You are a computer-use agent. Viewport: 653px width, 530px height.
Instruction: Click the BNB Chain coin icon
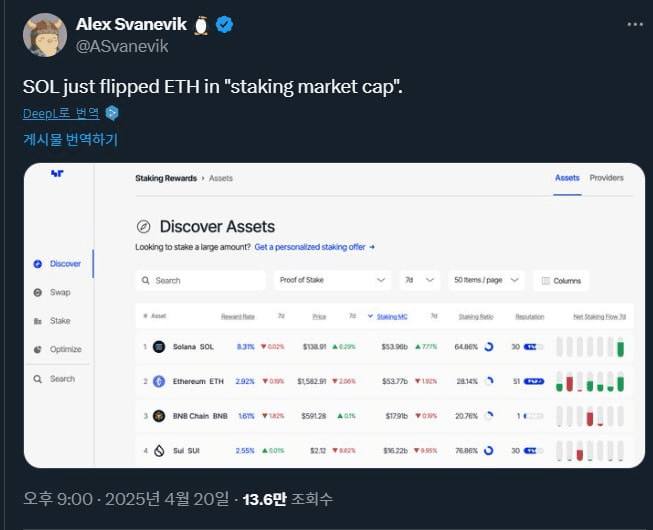[x=158, y=416]
